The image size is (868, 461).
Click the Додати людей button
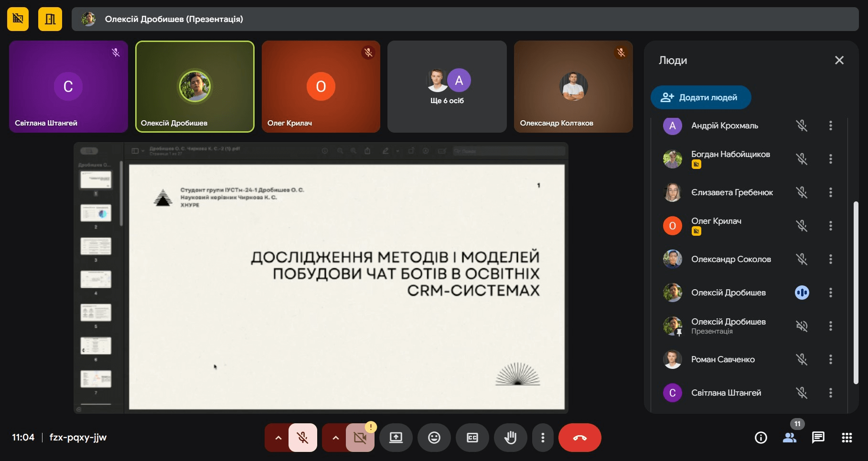pos(700,97)
